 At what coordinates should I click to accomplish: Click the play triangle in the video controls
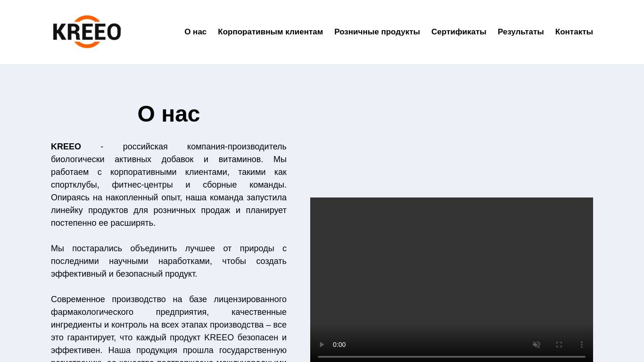point(322,345)
